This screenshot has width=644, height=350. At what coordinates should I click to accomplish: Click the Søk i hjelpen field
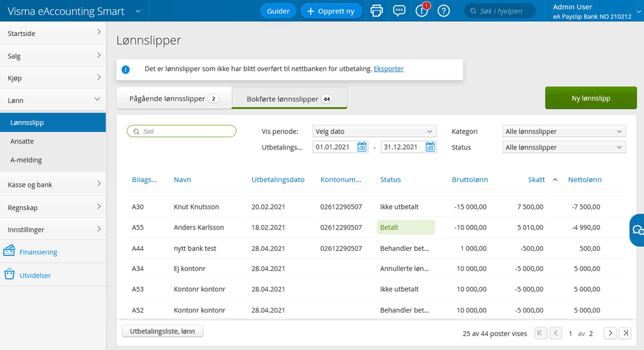[500, 11]
